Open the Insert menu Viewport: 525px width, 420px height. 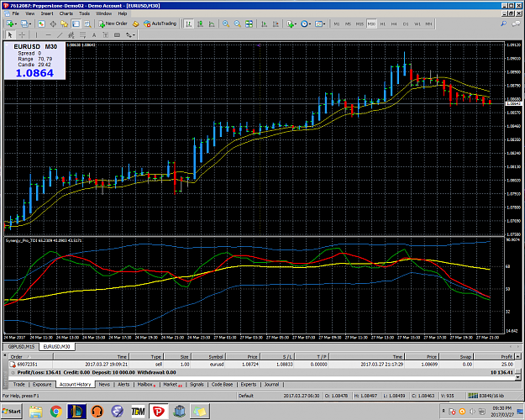coord(47,13)
